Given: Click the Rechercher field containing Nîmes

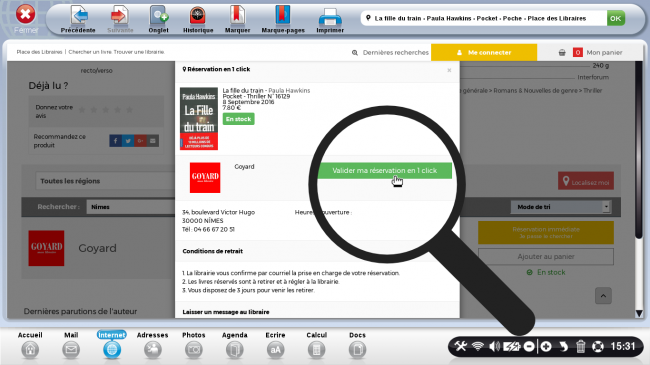Looking at the screenshot, I should [131, 207].
